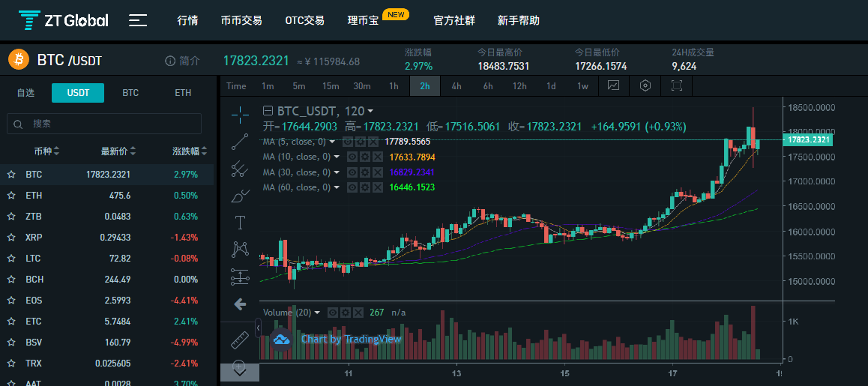Select the text annotation tool

(240, 223)
